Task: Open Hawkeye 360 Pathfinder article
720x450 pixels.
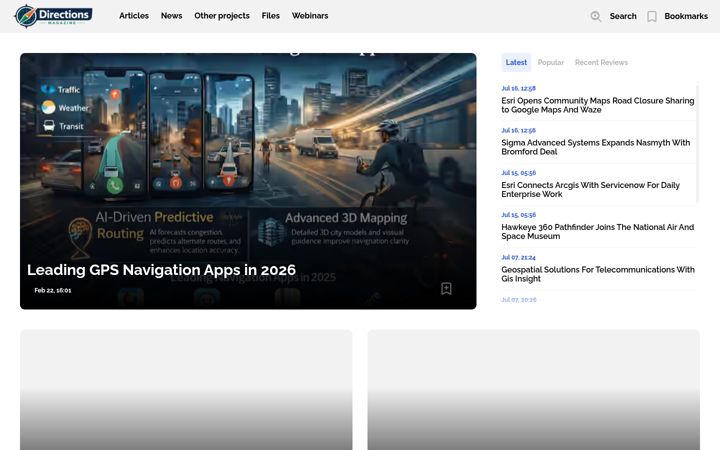Action: (x=597, y=231)
